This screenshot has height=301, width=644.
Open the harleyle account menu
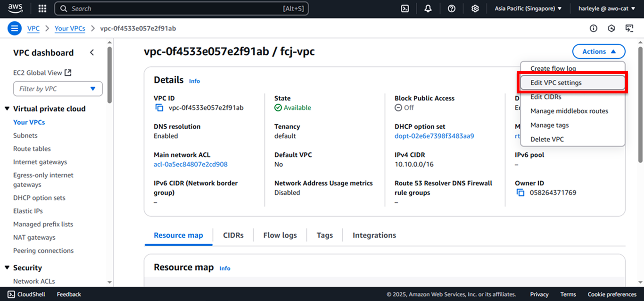607,8
